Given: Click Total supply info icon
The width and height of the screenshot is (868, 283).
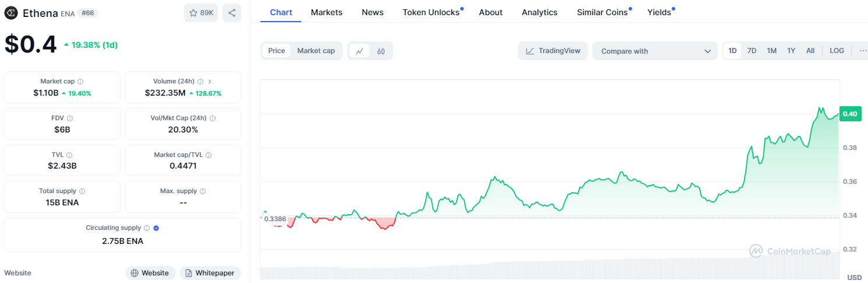Looking at the screenshot, I should [82, 191].
